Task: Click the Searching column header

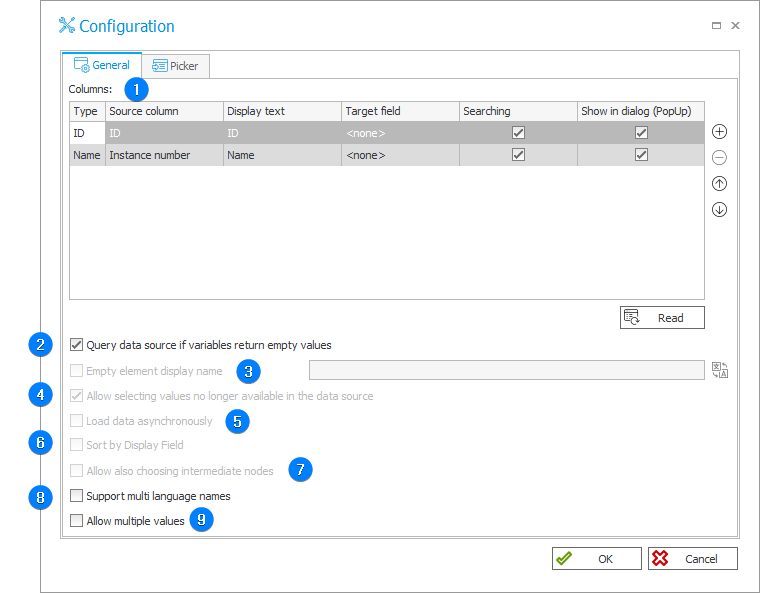Action: pyautogui.click(x=518, y=111)
